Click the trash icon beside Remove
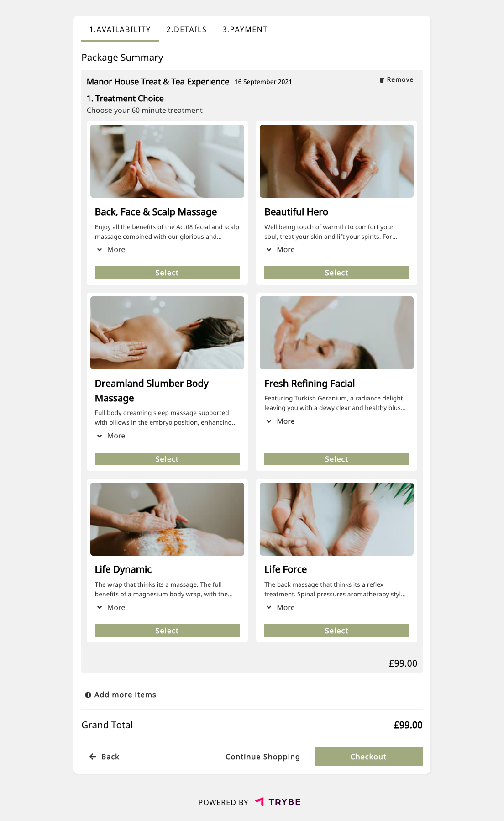 tap(382, 80)
